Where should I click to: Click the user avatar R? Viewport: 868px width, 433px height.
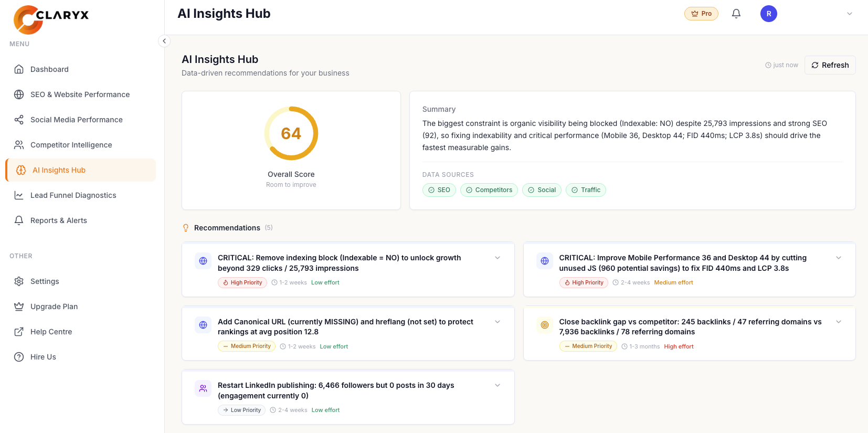768,14
